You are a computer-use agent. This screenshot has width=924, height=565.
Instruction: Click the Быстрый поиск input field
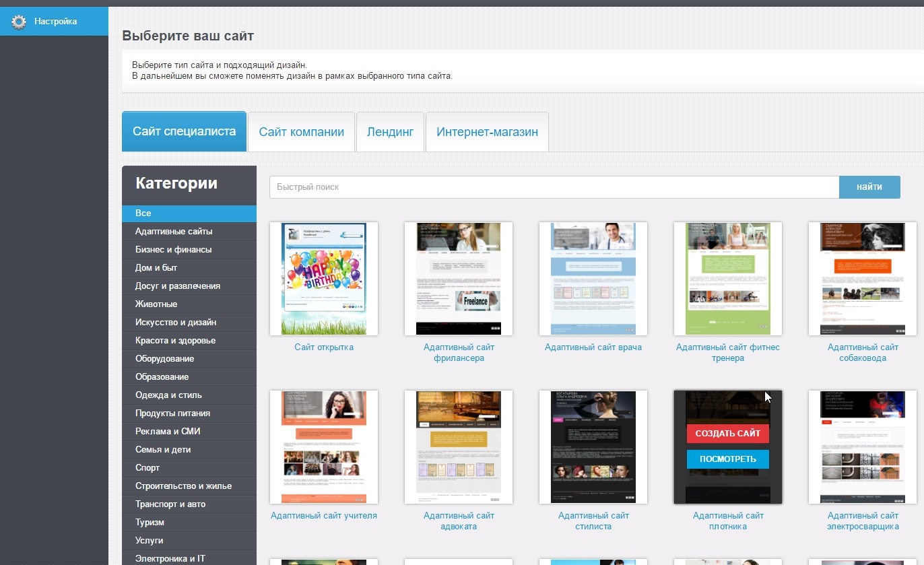tap(552, 187)
